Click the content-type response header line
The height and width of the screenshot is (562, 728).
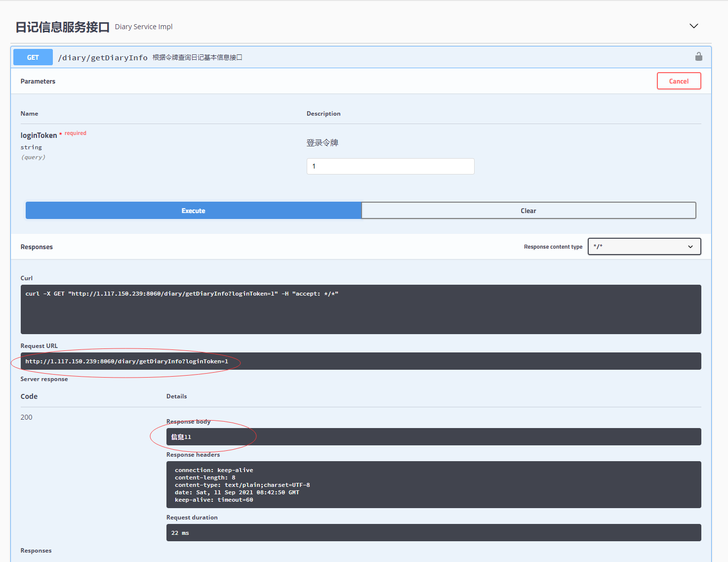(243, 485)
